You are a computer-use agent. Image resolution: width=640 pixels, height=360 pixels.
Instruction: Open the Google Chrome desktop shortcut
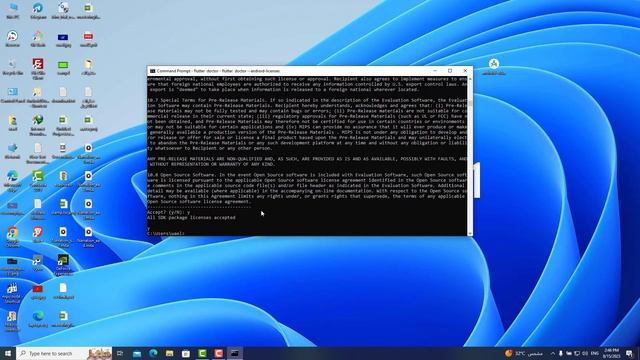click(13, 236)
